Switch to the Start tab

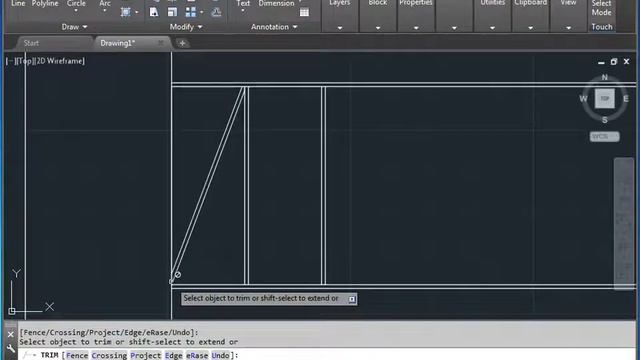point(31,43)
